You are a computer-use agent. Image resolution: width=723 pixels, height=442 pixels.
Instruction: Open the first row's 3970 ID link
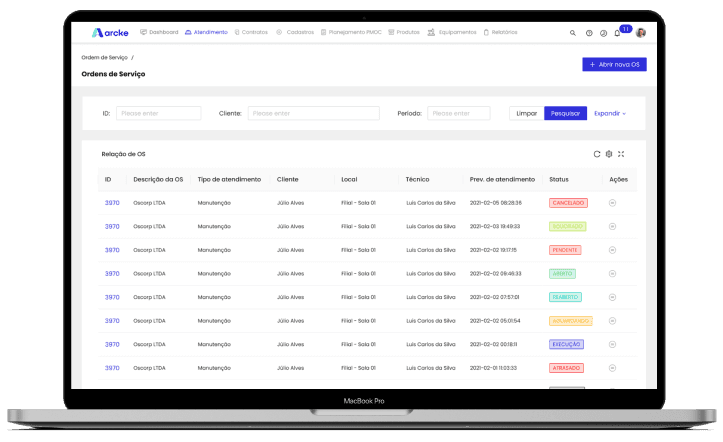112,203
